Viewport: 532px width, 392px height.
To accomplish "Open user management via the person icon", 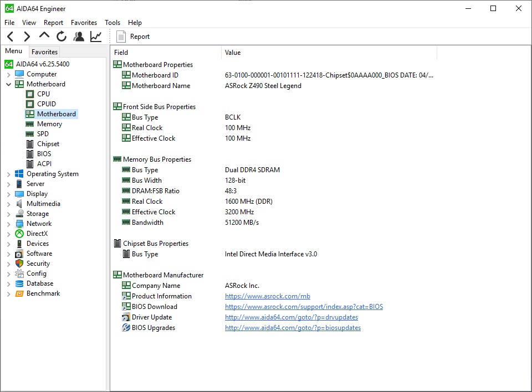I will (x=79, y=37).
